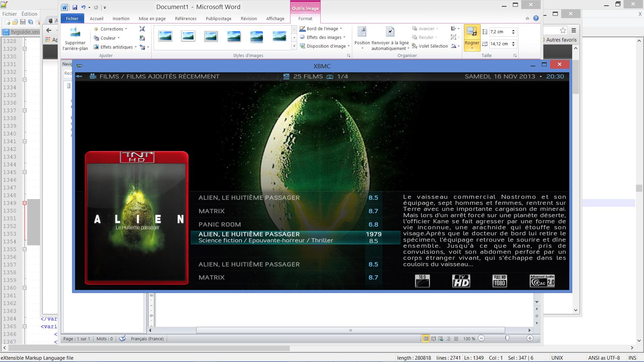The height and width of the screenshot is (362, 644).
Task: Open the Effets des images dropdown
Action: click(322, 37)
